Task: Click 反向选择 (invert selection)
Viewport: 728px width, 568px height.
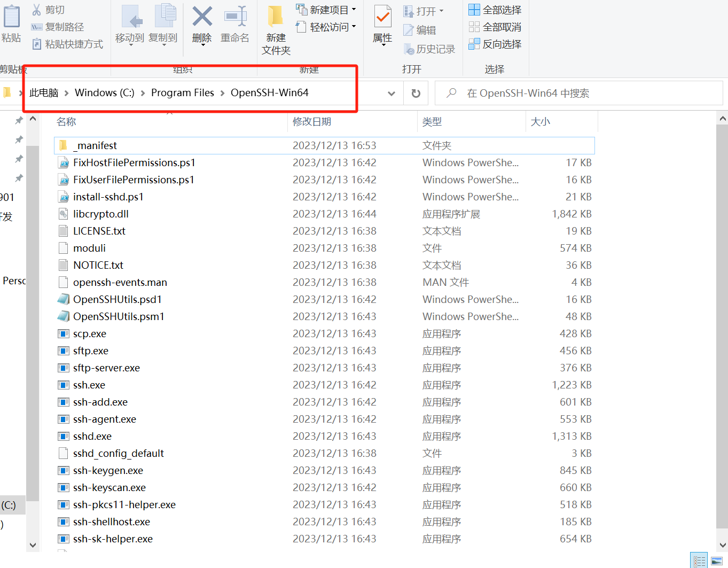Action: [x=495, y=44]
